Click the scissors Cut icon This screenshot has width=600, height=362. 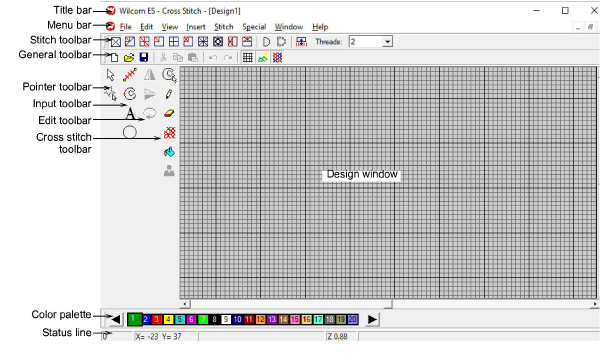click(x=163, y=57)
